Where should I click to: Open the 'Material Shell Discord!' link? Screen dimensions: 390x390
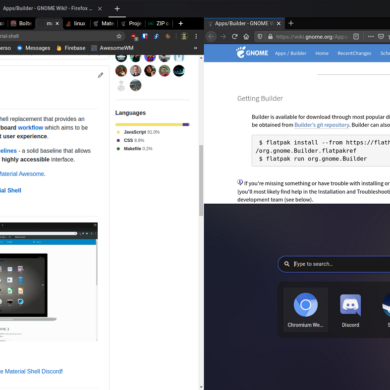33,371
